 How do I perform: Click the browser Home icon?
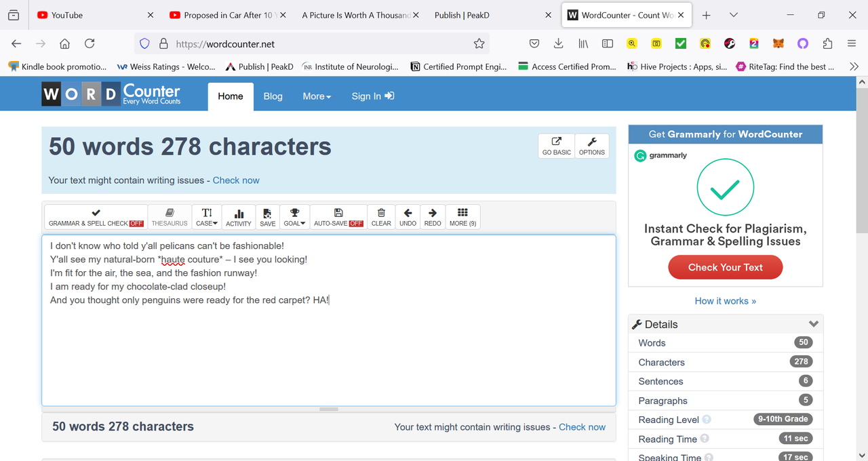click(x=65, y=43)
